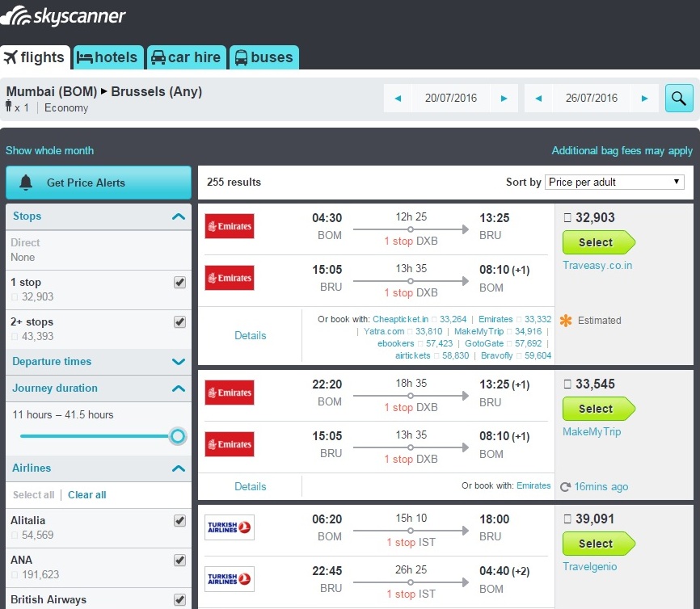The image size is (700, 609).
Task: Click the orange Estimated asterisk icon
Action: click(566, 321)
